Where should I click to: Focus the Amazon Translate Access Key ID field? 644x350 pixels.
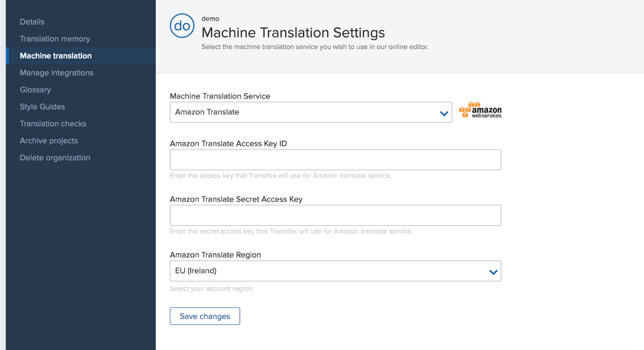tap(335, 160)
